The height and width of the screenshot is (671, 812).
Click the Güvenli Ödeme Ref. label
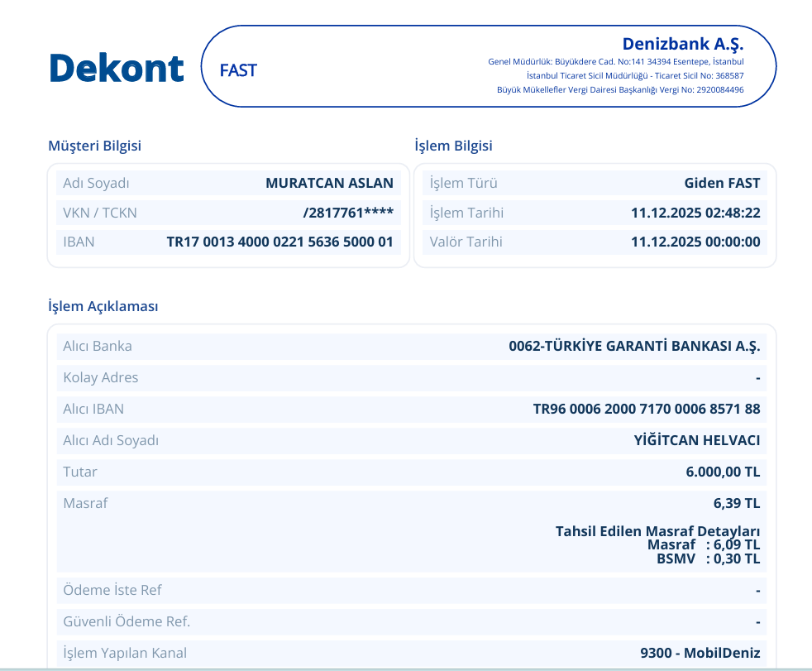coord(127,622)
